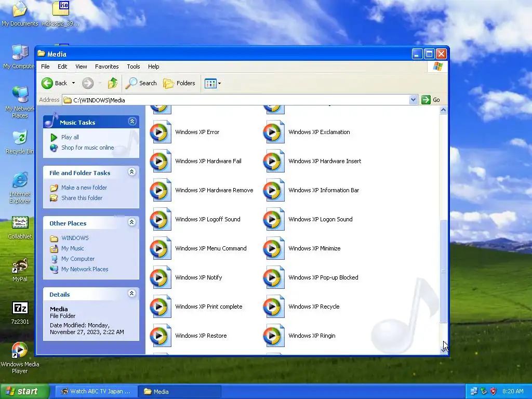Collapse the Other Places panel
Viewport: 532px width, 399px height.
pos(131,222)
